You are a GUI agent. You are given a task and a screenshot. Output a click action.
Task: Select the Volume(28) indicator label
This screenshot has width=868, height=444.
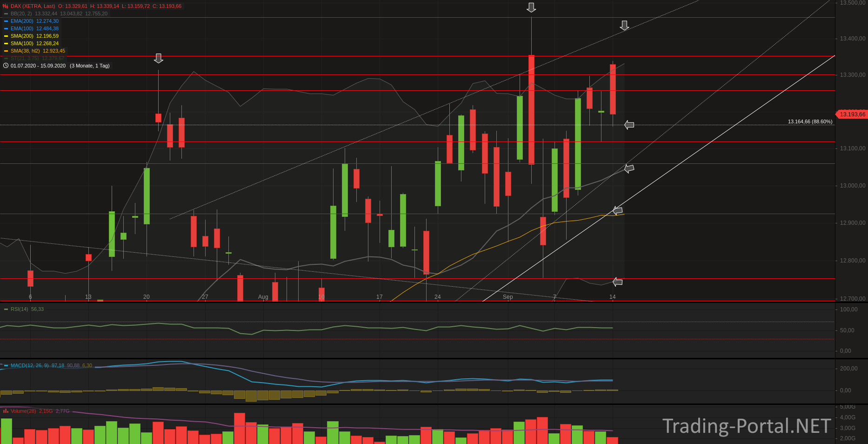[x=23, y=411]
